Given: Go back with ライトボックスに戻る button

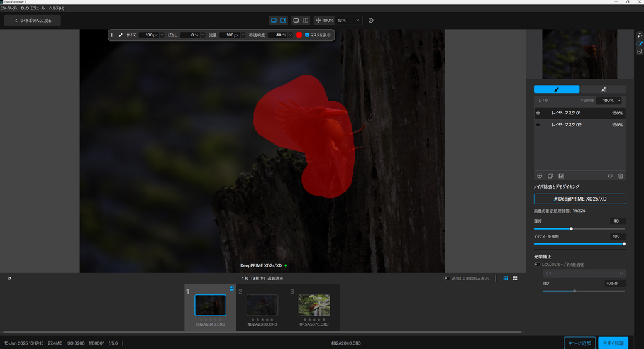Looking at the screenshot, I should (x=33, y=21).
